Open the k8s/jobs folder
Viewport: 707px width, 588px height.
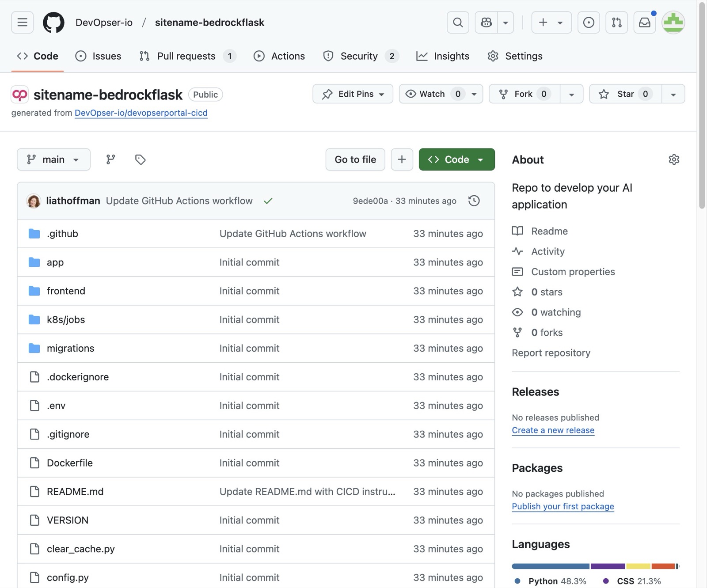coord(66,320)
